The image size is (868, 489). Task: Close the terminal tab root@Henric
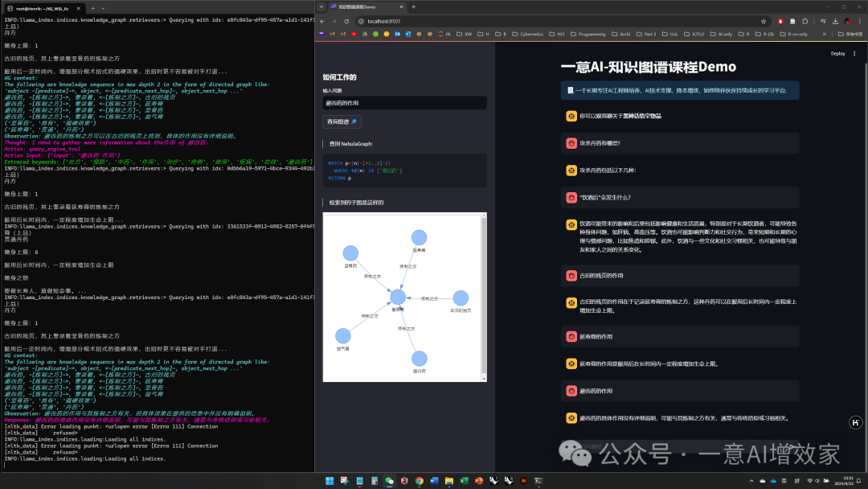tap(78, 8)
